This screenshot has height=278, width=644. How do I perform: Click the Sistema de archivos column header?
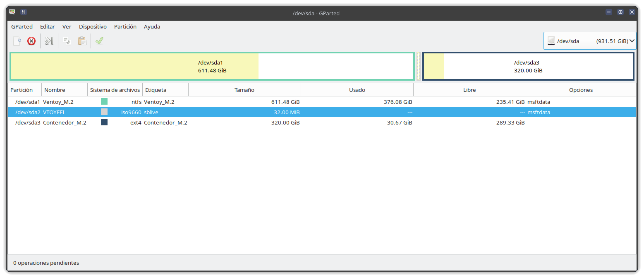tap(115, 90)
